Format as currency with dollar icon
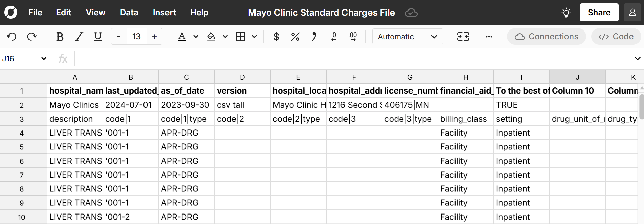 point(276,37)
